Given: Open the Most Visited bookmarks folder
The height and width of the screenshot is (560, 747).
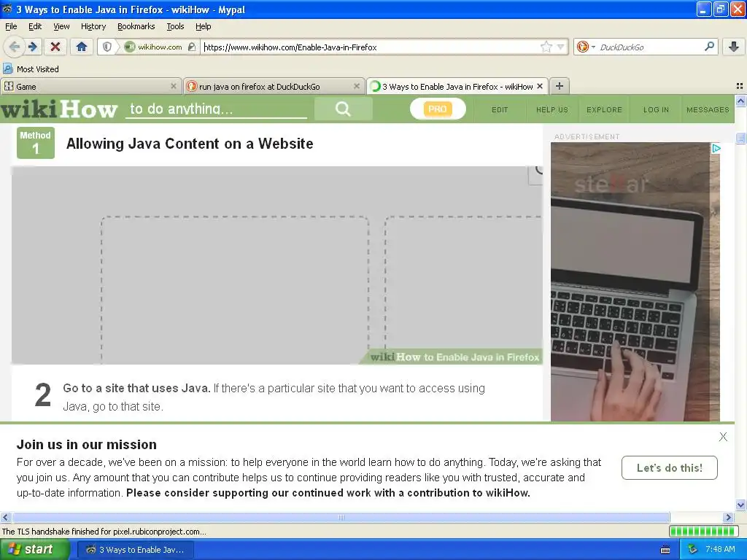Looking at the screenshot, I should coord(31,69).
